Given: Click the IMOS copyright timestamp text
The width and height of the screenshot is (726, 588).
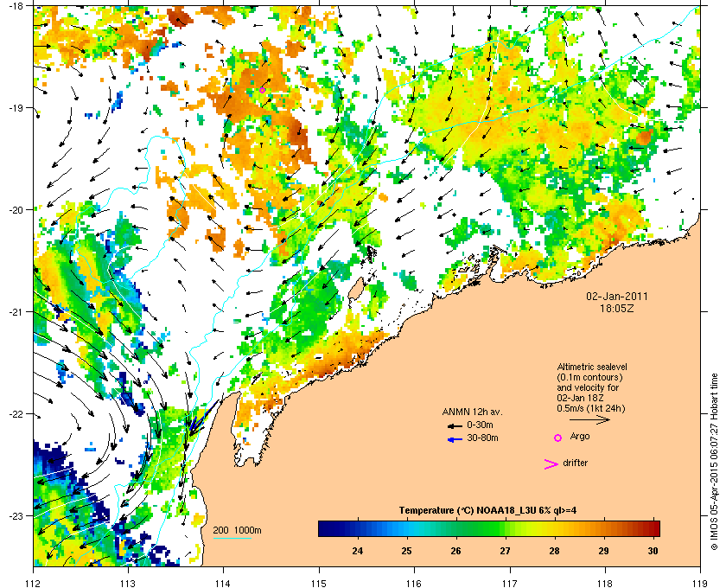Looking at the screenshot, I should (x=714, y=463).
